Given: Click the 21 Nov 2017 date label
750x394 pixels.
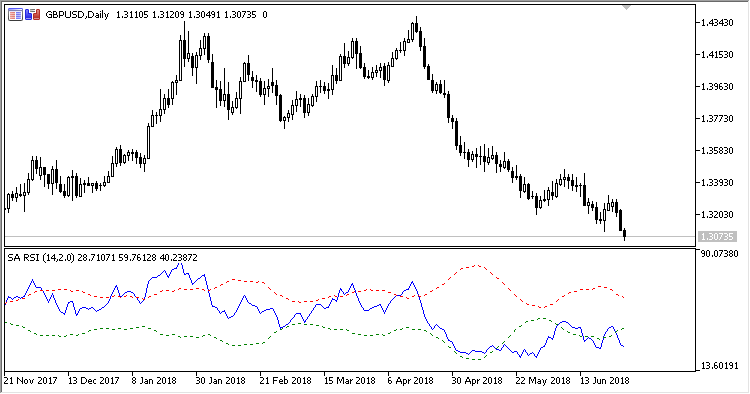Looking at the screenshot, I should (x=30, y=381).
